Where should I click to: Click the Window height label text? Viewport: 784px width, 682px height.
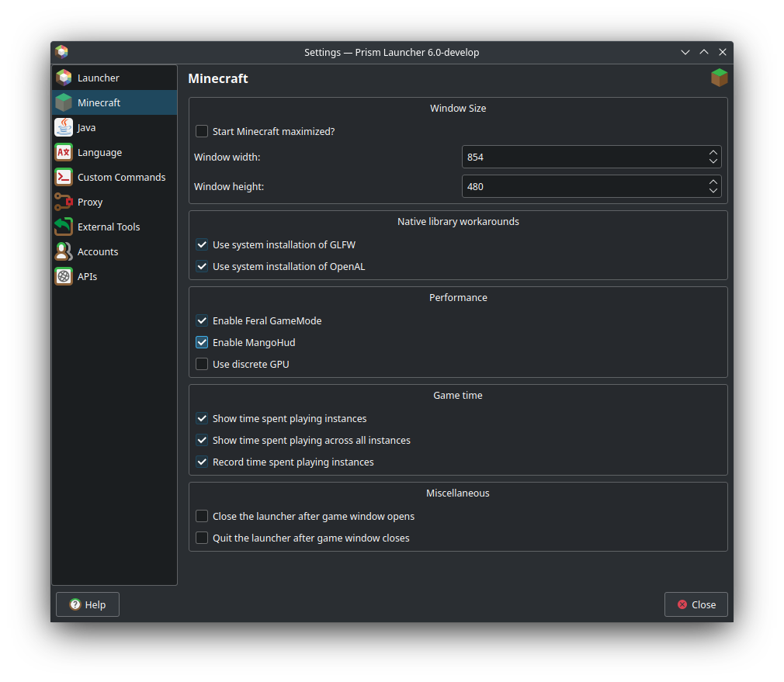[x=228, y=186]
